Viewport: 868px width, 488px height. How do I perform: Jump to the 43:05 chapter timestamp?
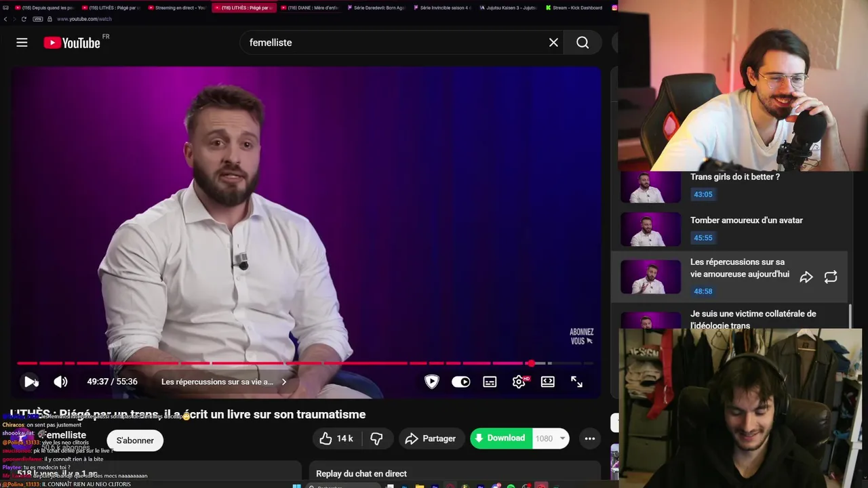(703, 195)
